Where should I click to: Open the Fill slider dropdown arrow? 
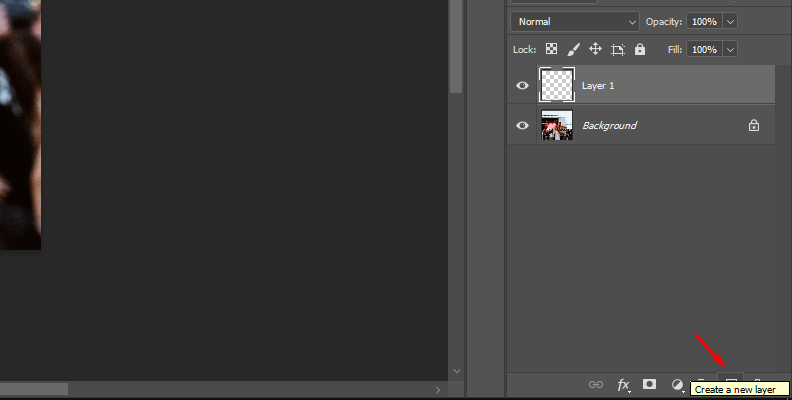[730, 49]
